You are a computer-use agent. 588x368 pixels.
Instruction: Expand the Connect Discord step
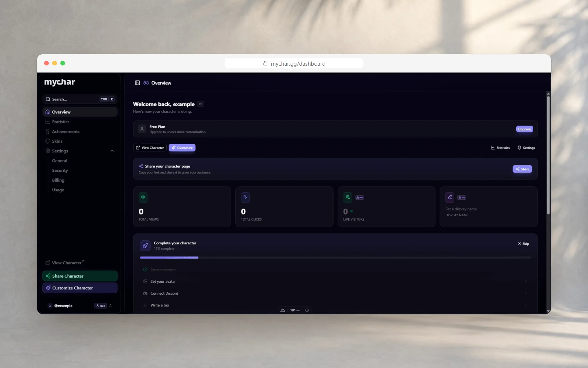[335, 293]
